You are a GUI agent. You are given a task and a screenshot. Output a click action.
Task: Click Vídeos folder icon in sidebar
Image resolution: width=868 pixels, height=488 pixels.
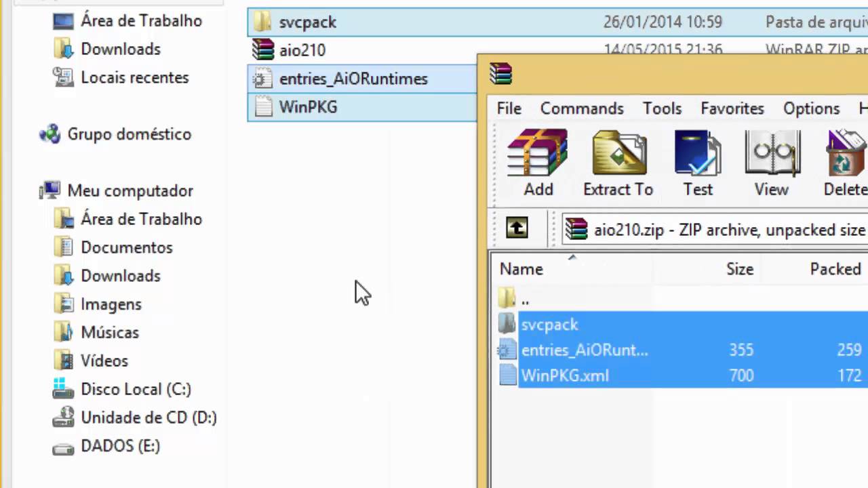click(x=63, y=361)
